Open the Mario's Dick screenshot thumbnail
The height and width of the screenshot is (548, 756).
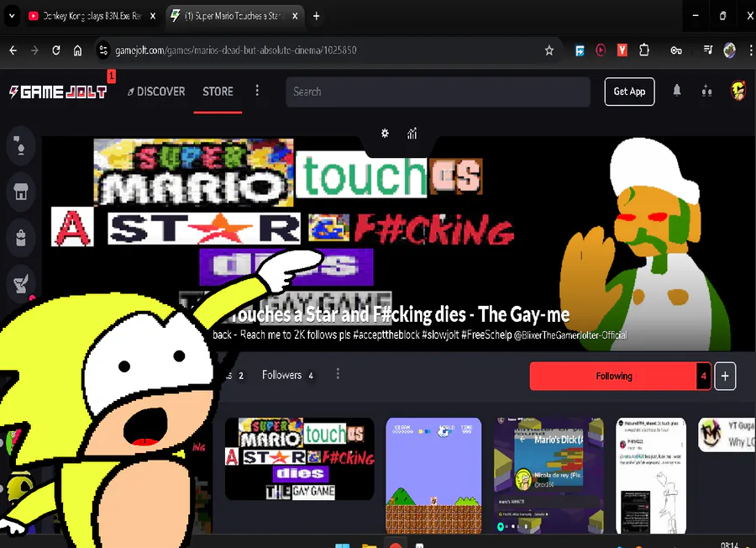tap(549, 475)
